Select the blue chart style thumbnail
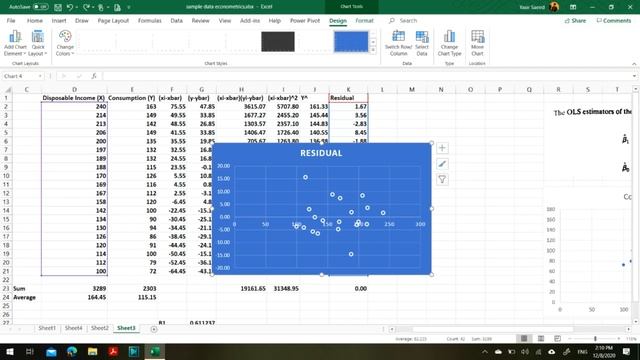 (x=351, y=42)
